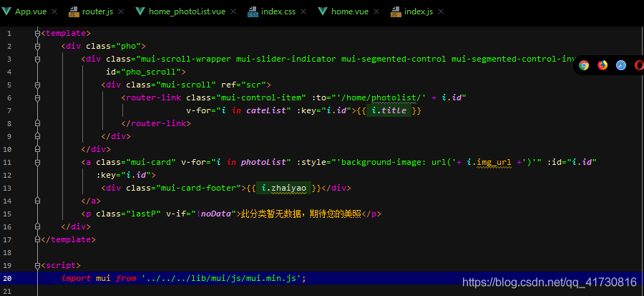Image resolution: width=644 pixels, height=296 pixels.
Task: Fold the script block at line 19
Action: pyautogui.click(x=37, y=265)
